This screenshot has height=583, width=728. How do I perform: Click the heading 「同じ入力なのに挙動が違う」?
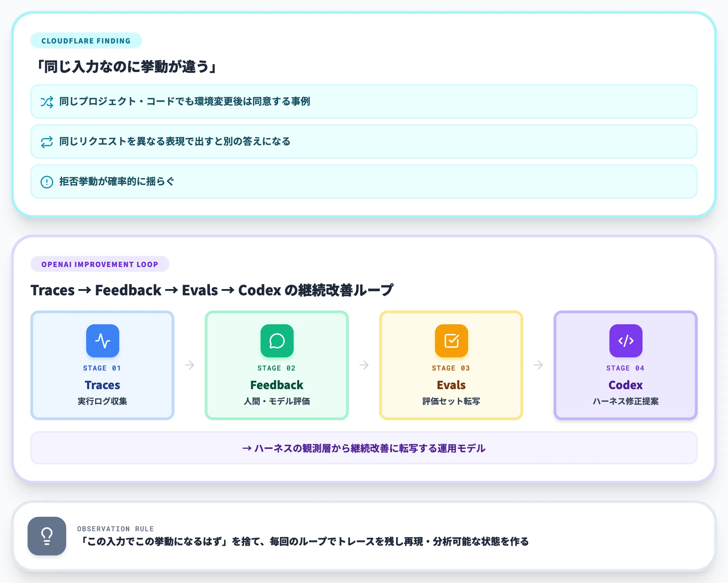[127, 67]
